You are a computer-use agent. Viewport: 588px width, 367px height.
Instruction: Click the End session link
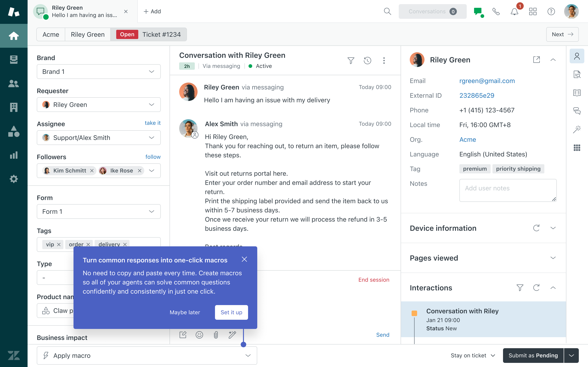coord(374,280)
